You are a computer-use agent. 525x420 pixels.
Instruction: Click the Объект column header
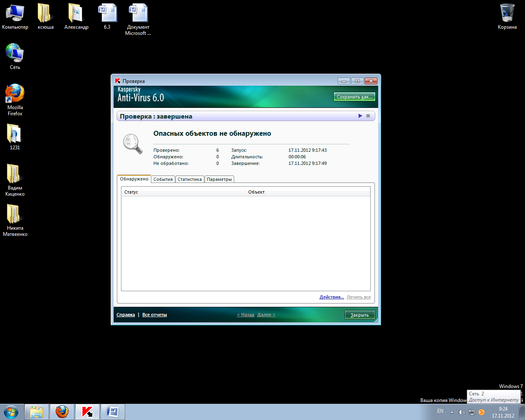click(308, 192)
